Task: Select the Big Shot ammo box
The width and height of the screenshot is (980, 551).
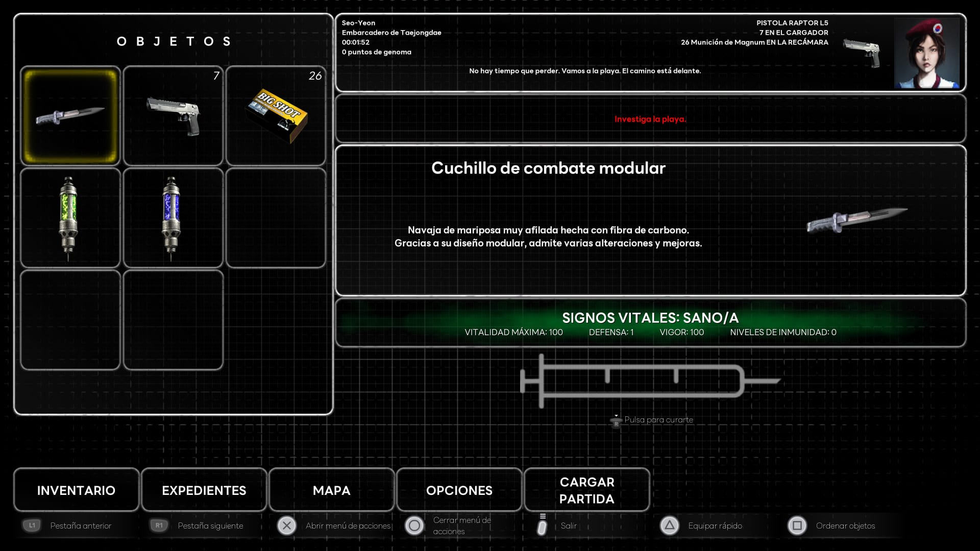Action: (x=276, y=116)
